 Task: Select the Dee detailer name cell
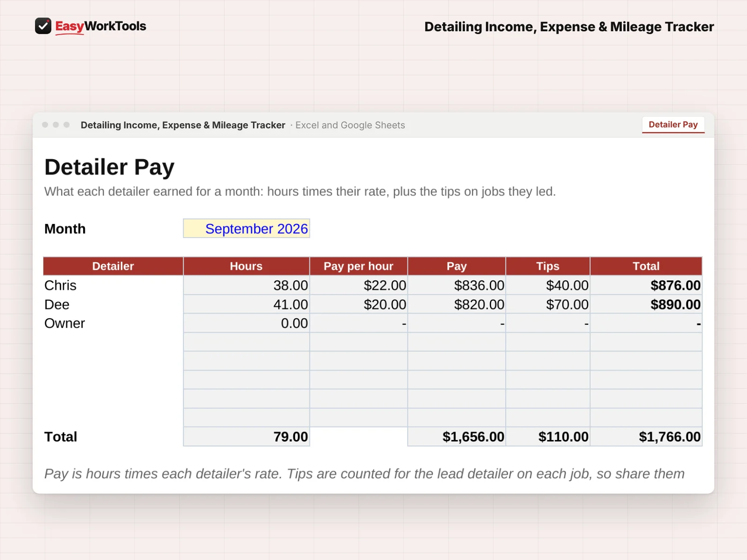pyautogui.click(x=113, y=304)
